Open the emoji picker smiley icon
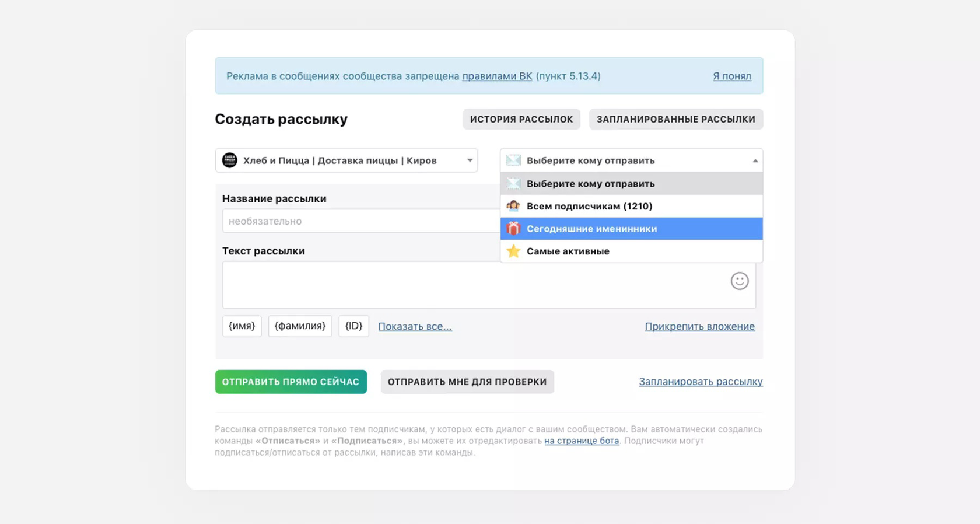Screen dimensions: 980x524 (x=739, y=281)
